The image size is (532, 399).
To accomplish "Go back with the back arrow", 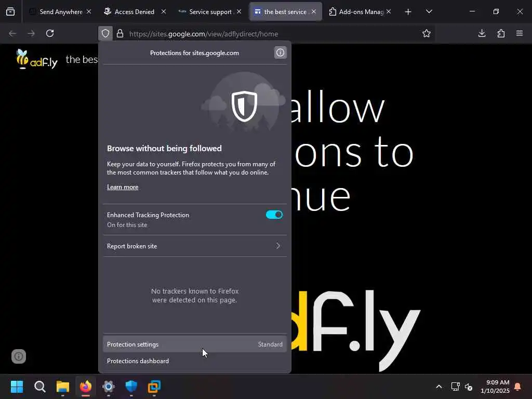I will pyautogui.click(x=12, y=33).
